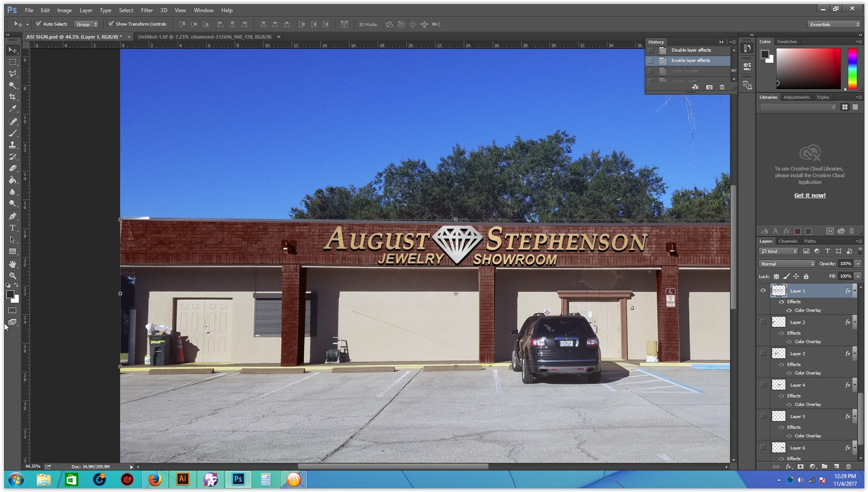Create new group folder in Layers panel
The width and height of the screenshot is (868, 492).
pyautogui.click(x=825, y=466)
